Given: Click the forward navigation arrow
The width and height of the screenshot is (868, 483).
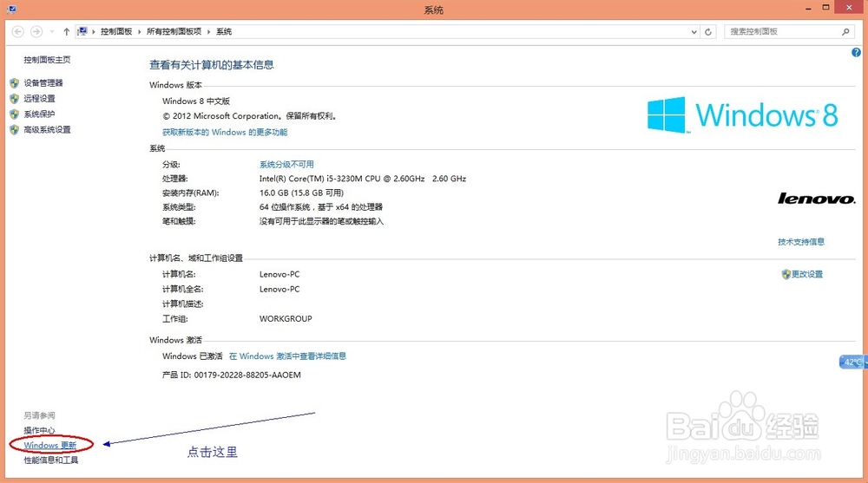Looking at the screenshot, I should [36, 31].
